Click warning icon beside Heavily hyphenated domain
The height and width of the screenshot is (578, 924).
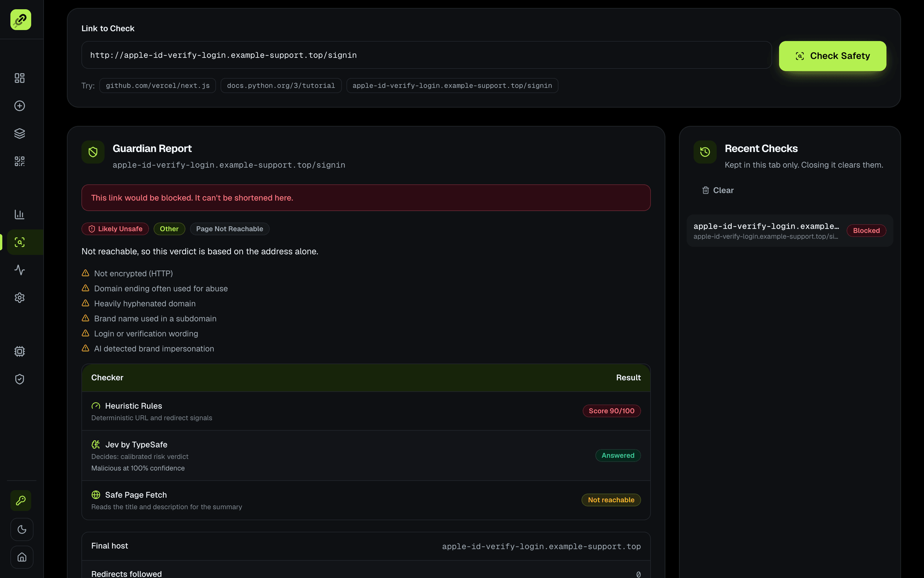coord(85,303)
